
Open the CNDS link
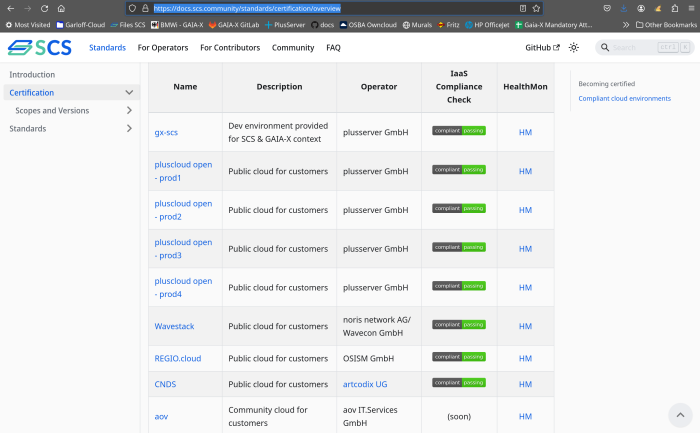pos(165,384)
